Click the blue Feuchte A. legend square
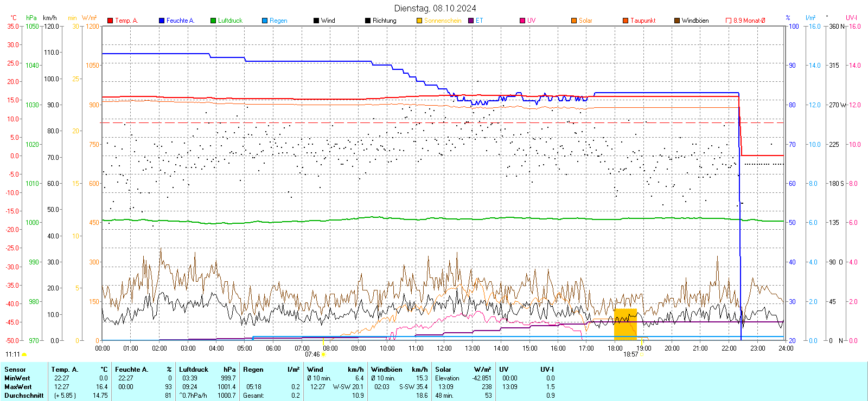Screen dimensions: 868x401 162,21
